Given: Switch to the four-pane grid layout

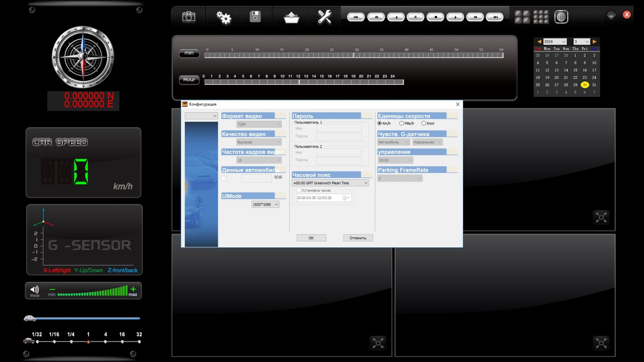Looking at the screenshot, I should click(x=522, y=17).
